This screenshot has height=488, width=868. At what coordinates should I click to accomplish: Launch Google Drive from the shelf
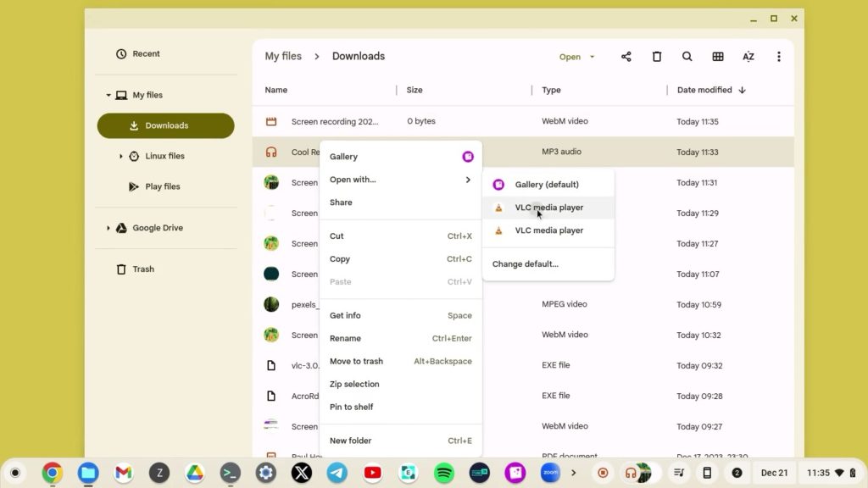tap(195, 473)
